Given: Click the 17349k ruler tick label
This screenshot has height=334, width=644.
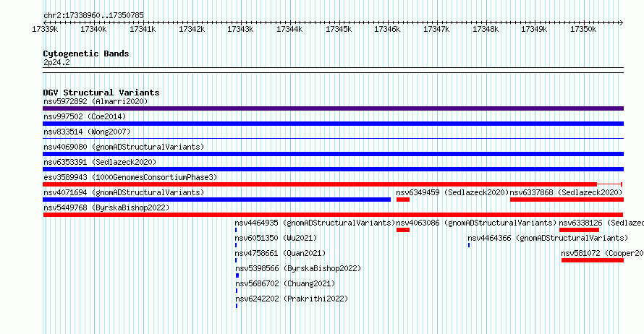Looking at the screenshot, I should click(x=534, y=29).
